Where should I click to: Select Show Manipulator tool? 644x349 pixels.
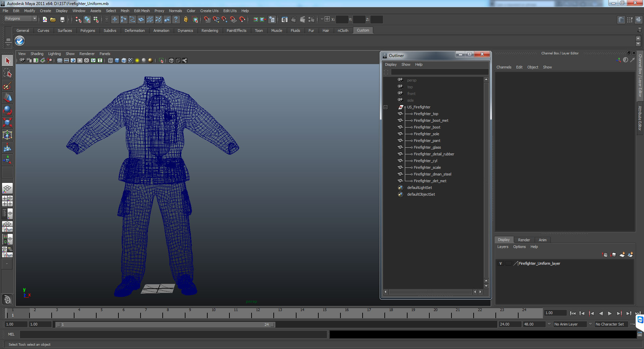(7, 160)
